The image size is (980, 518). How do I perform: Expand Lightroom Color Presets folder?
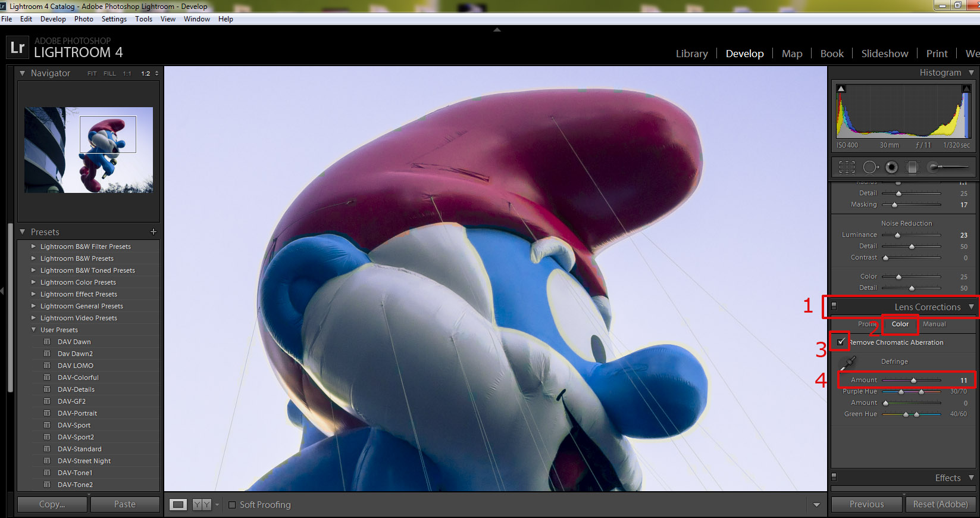tap(33, 282)
